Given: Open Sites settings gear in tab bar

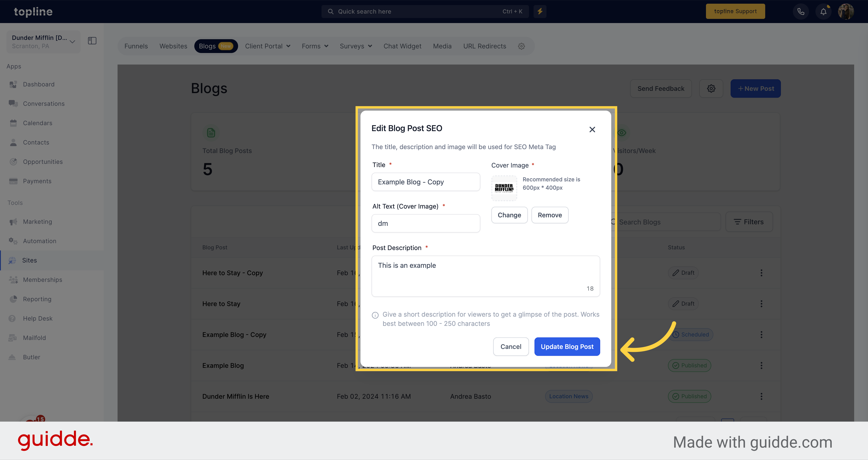Looking at the screenshot, I should 521,46.
